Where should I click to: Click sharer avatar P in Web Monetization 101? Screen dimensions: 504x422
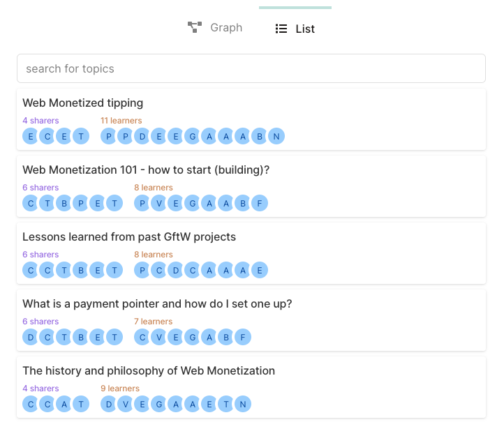(x=81, y=203)
